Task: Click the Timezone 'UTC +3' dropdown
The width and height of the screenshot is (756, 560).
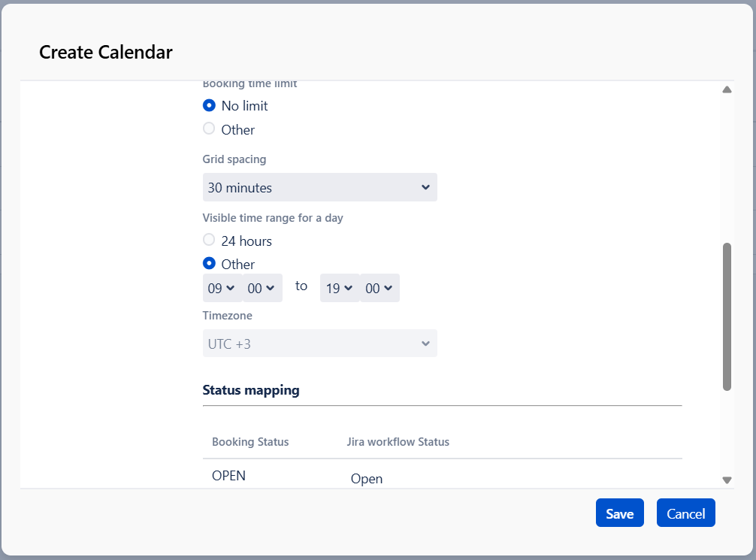Action: click(x=319, y=344)
